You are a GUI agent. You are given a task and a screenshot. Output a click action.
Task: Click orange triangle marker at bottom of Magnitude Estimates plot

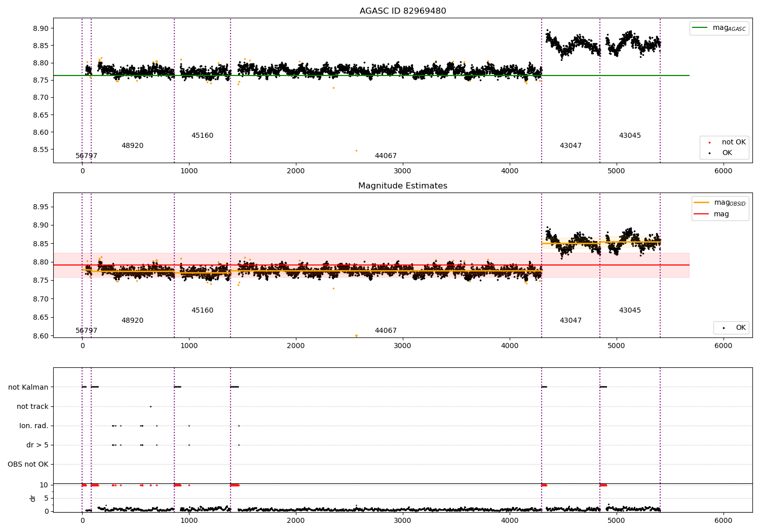click(x=356, y=336)
